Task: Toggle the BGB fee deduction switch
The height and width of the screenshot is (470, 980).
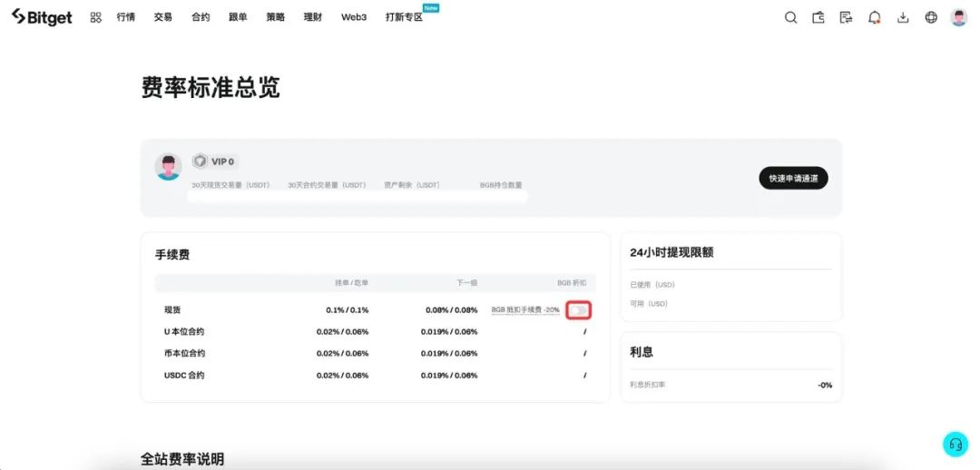Action: 579,310
